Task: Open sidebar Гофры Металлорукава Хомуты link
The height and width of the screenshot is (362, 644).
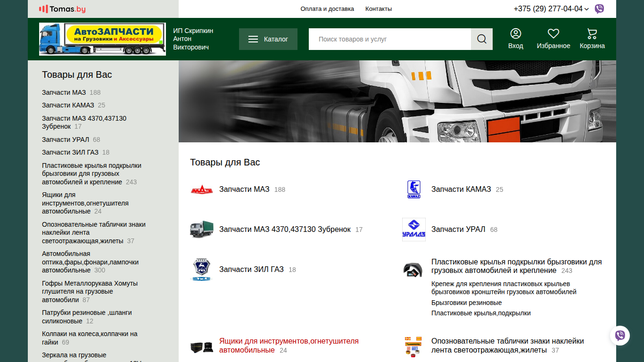Action: (x=90, y=292)
